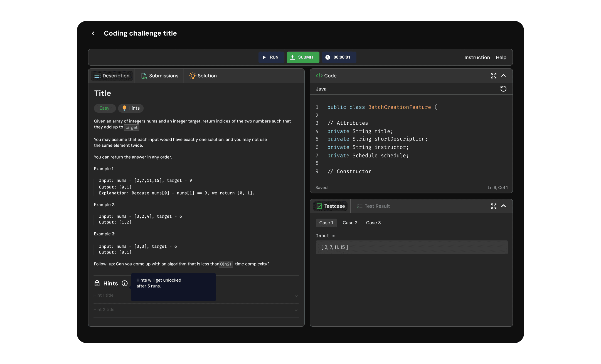Select Case 3 testcase
The image size is (601, 364).
(x=373, y=223)
